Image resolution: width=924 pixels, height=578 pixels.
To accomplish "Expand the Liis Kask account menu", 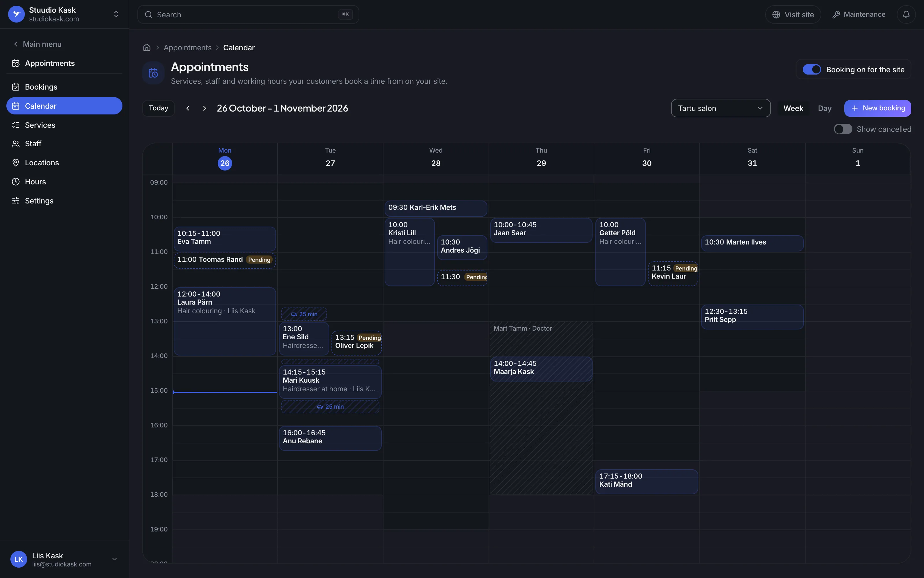I will (114, 559).
